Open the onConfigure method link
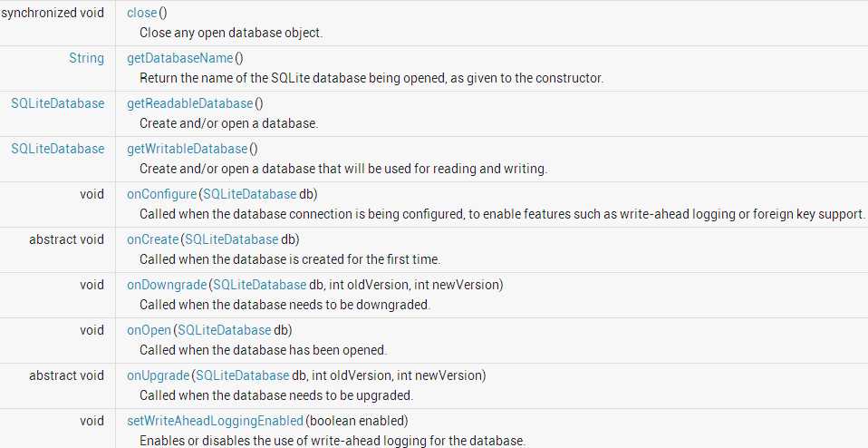This screenshot has height=448, width=868. (161, 194)
